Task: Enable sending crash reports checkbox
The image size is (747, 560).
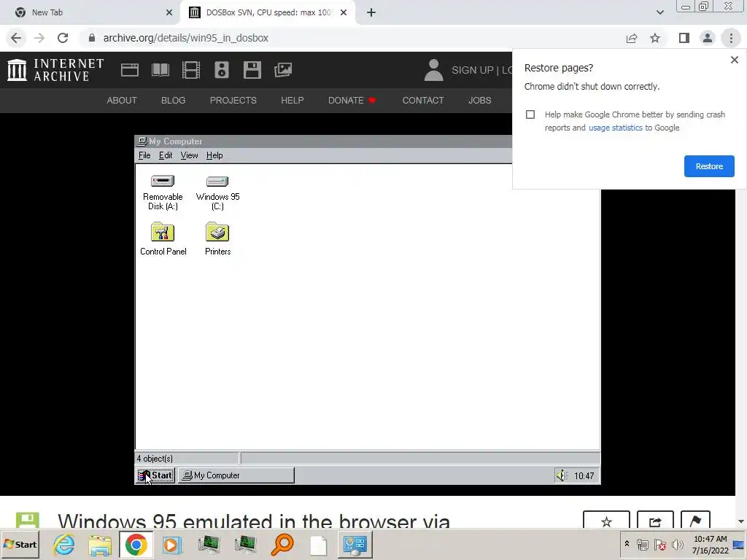Action: [530, 114]
